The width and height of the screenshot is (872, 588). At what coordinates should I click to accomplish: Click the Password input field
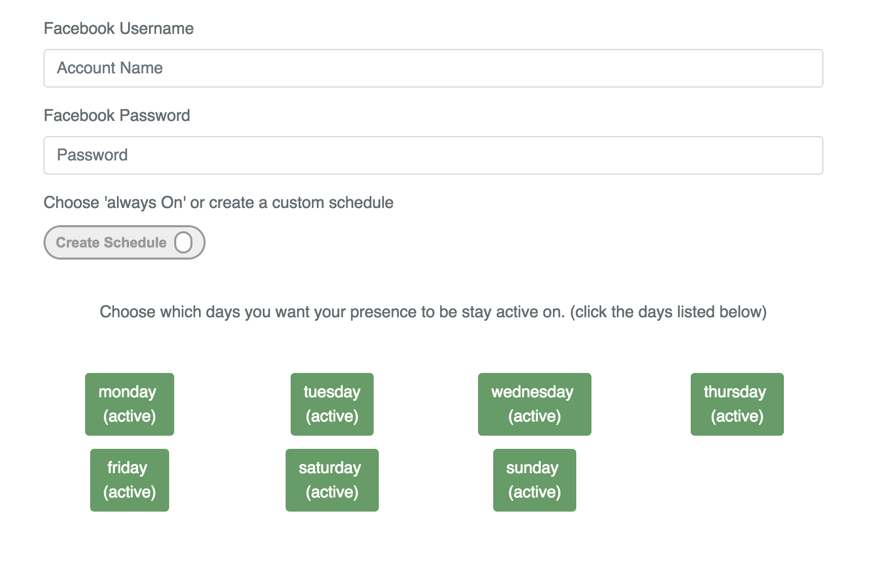tap(433, 155)
